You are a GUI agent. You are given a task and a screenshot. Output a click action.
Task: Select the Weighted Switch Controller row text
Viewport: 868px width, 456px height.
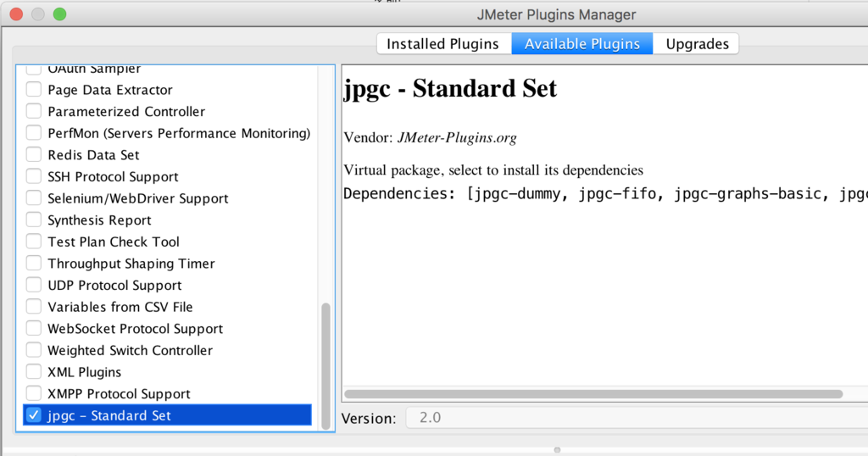point(130,350)
